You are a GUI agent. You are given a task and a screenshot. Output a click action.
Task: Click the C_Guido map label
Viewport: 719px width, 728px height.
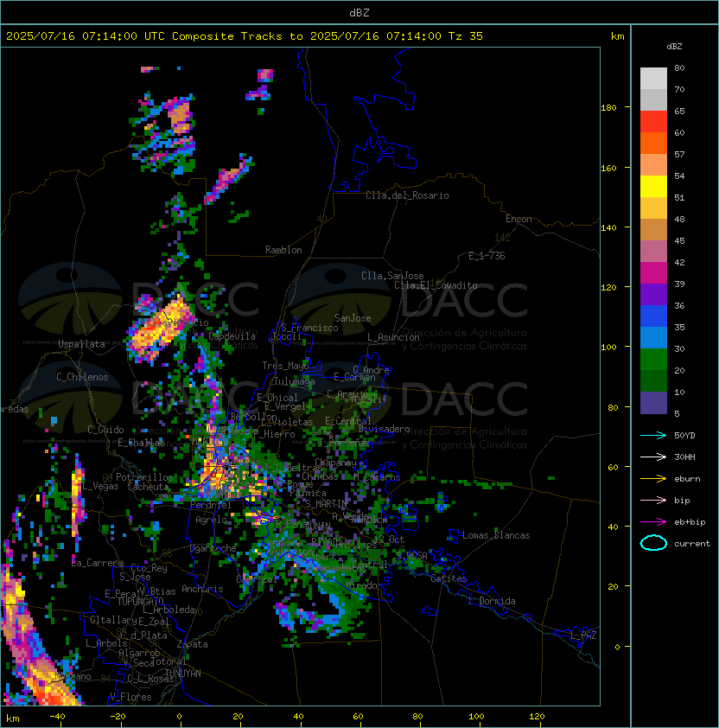pyautogui.click(x=105, y=430)
